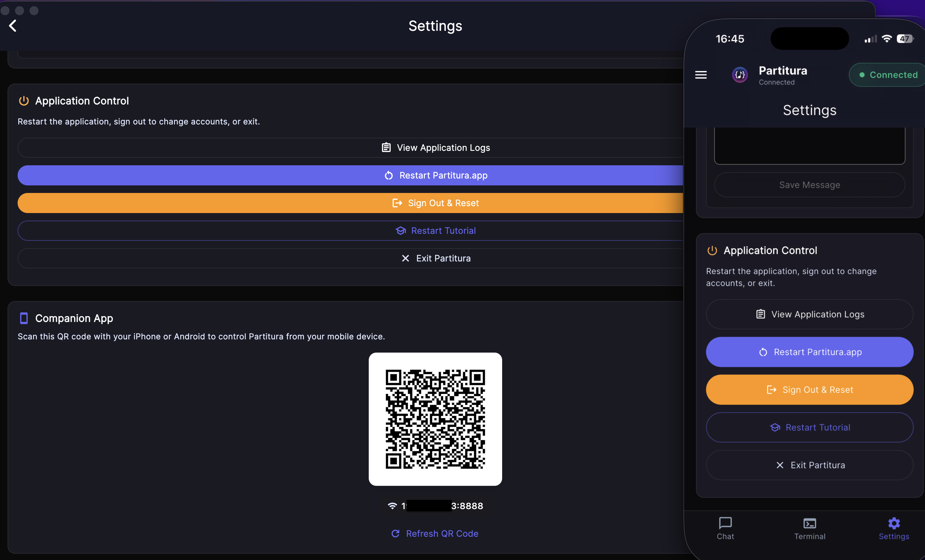Open the hamburger menu on phone
The width and height of the screenshot is (925, 560).
pos(700,75)
